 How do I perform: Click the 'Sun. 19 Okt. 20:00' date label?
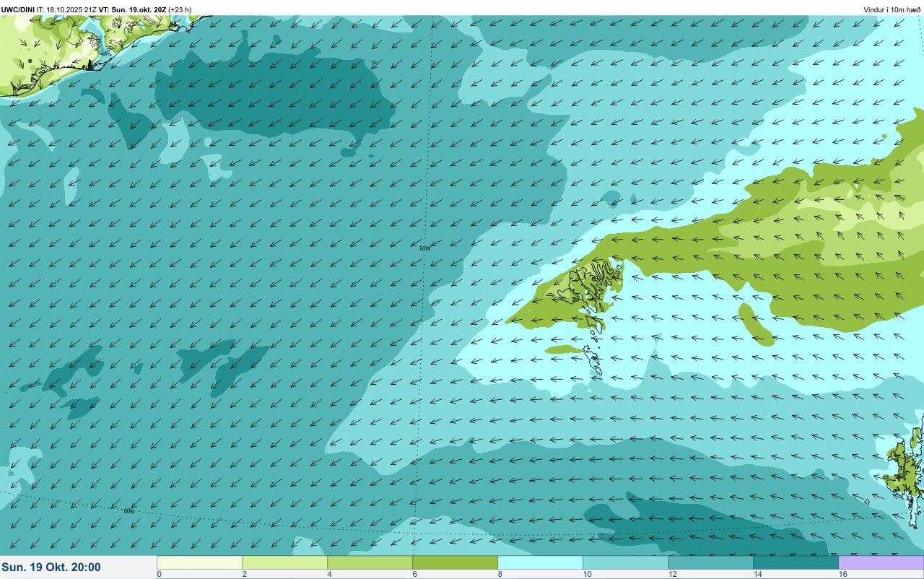coord(51,567)
